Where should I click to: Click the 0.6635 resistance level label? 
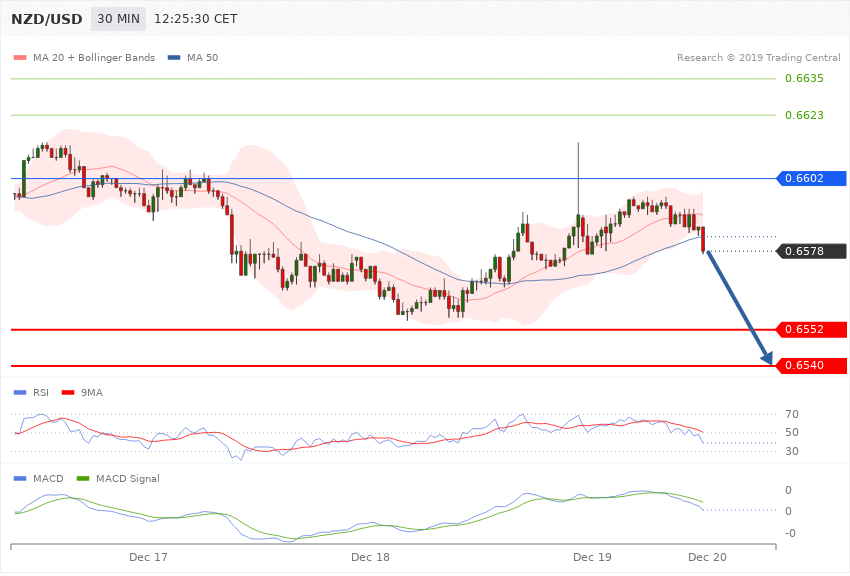pos(804,79)
